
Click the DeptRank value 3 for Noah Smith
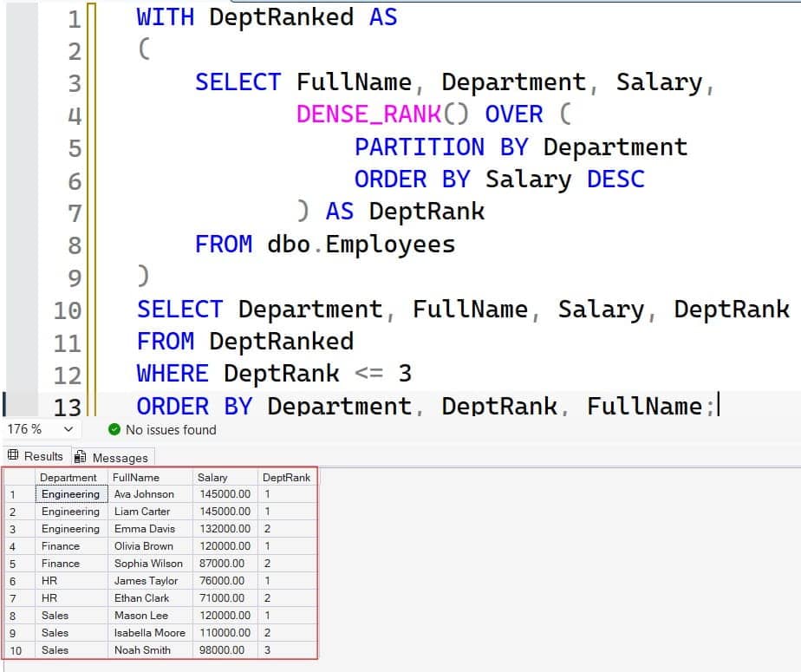(x=287, y=650)
